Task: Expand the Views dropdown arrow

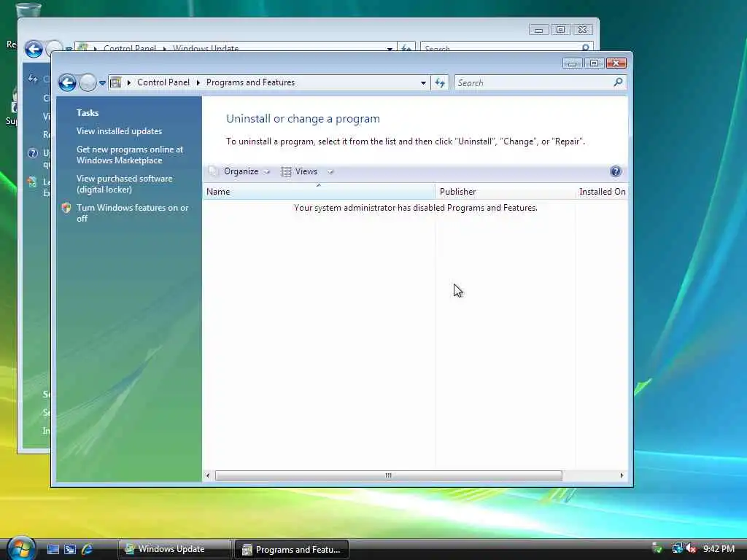Action: pyautogui.click(x=330, y=172)
